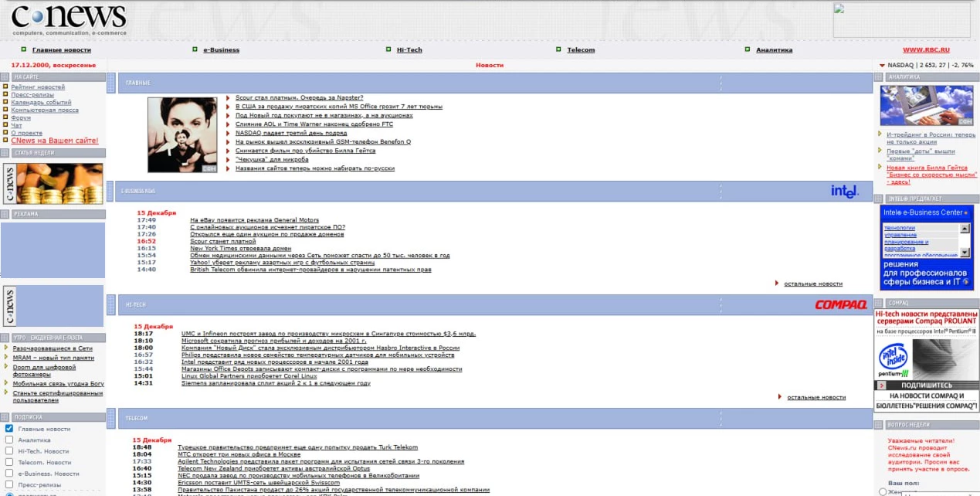Open the WWW.RBC.RU link

click(x=926, y=50)
